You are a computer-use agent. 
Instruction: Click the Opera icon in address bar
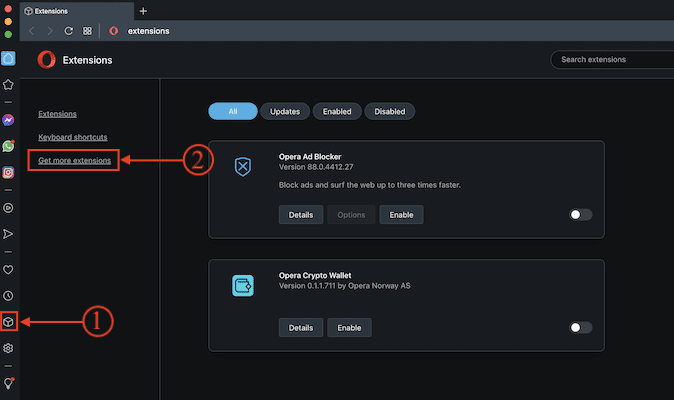(x=113, y=31)
